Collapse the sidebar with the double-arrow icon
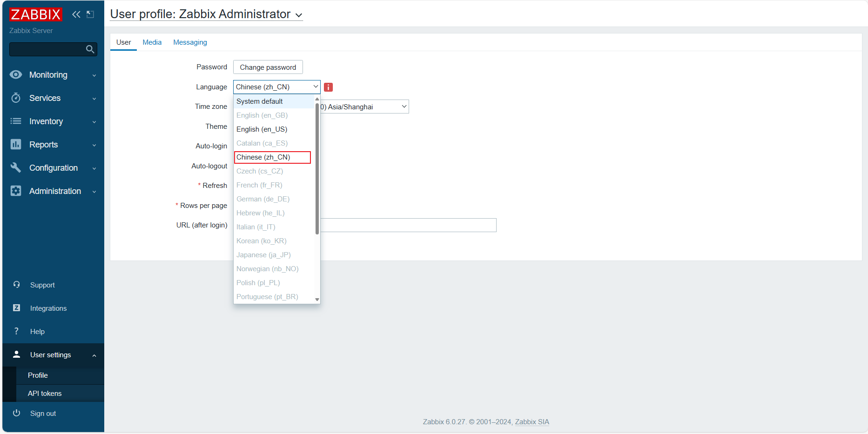 pyautogui.click(x=76, y=14)
